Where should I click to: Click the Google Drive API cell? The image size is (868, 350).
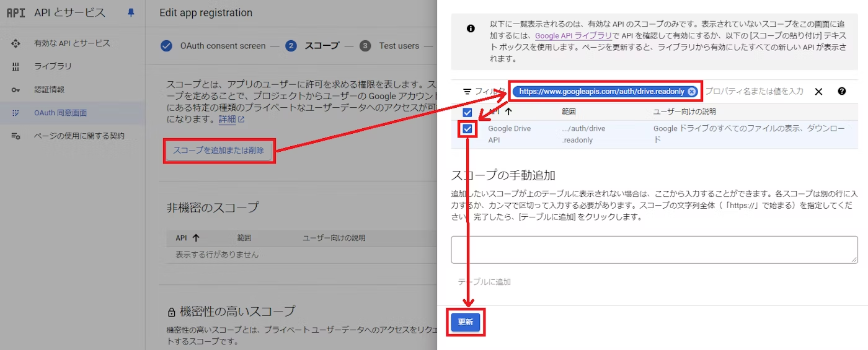coord(510,134)
